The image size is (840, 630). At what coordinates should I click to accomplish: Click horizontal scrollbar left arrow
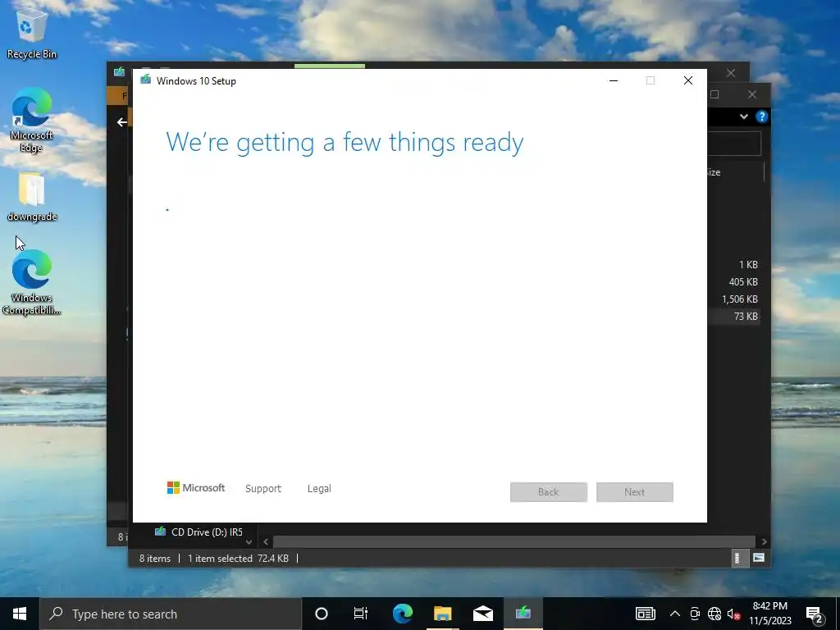(266, 542)
